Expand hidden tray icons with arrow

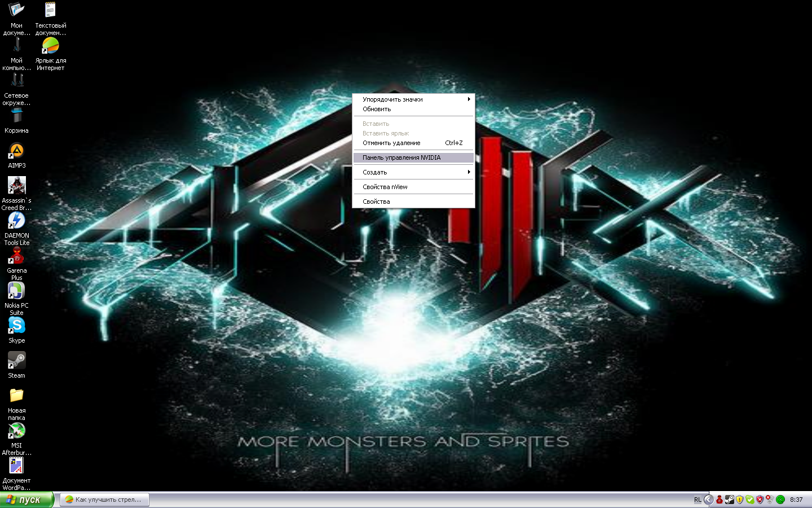pyautogui.click(x=709, y=500)
